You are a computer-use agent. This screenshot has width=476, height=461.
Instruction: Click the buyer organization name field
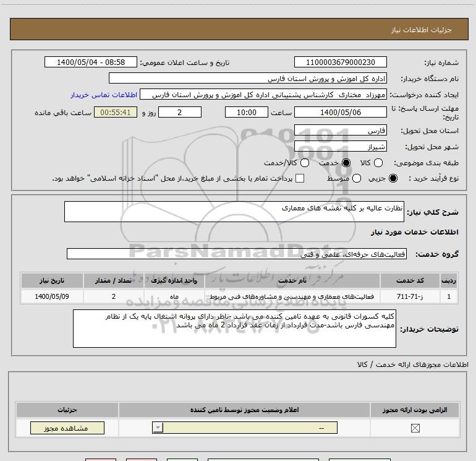[x=248, y=79]
